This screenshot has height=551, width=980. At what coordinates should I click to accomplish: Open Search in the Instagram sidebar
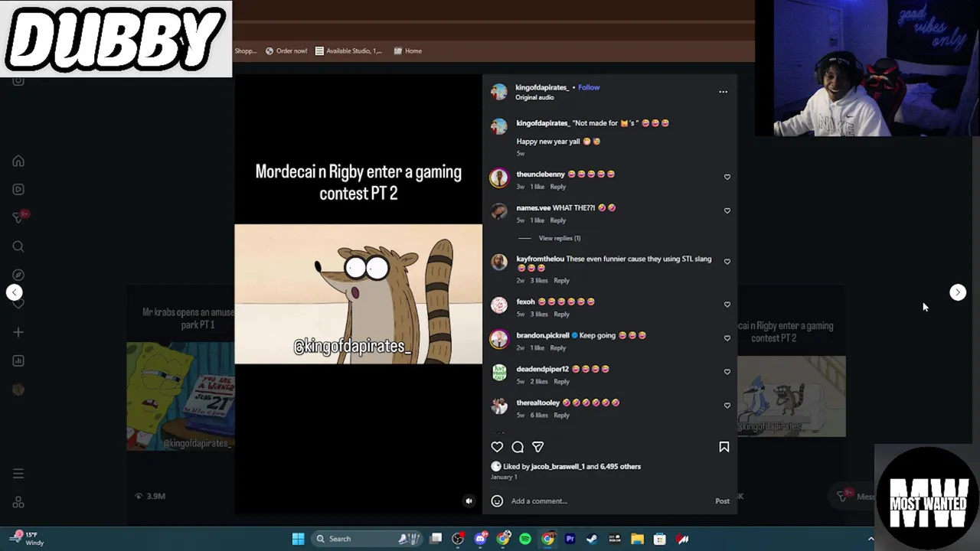pos(18,246)
